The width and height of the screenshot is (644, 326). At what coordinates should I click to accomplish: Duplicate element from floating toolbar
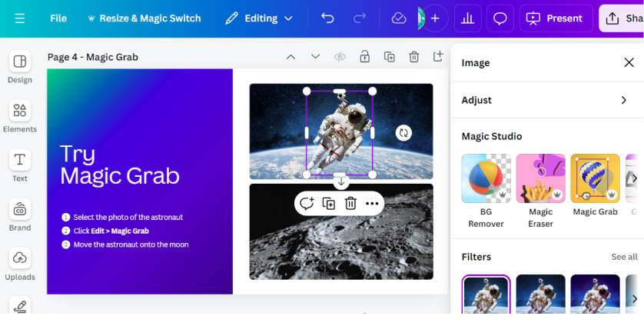329,204
